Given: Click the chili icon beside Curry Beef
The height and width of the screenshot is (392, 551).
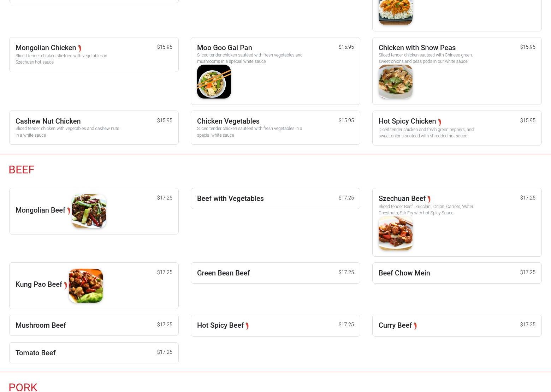Looking at the screenshot, I should point(415,326).
